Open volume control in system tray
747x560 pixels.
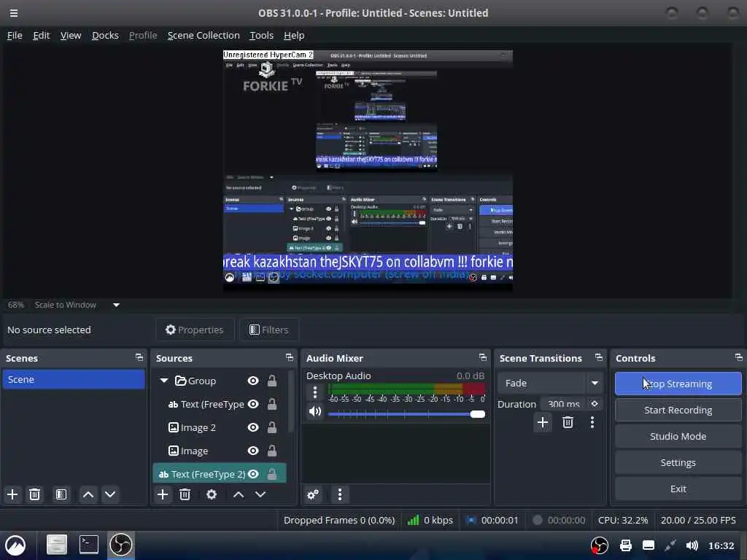[x=692, y=545]
